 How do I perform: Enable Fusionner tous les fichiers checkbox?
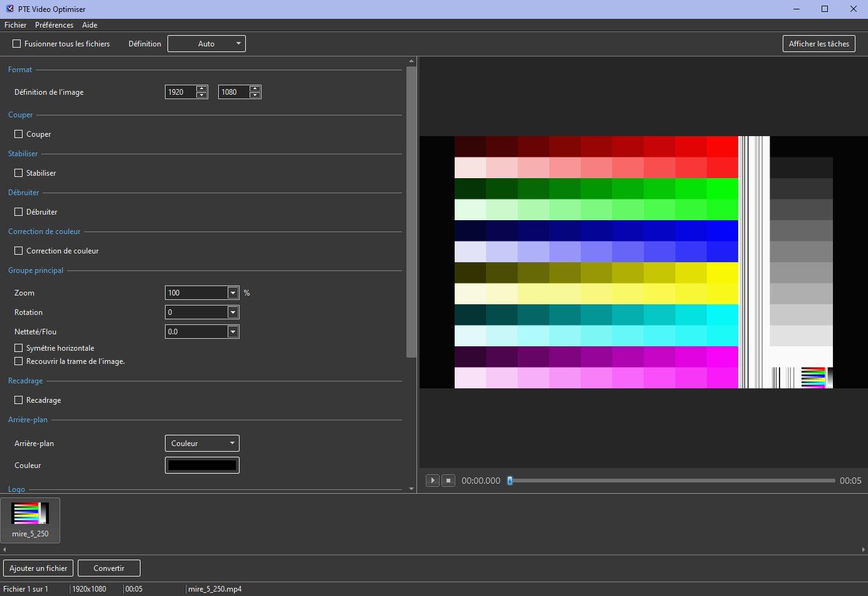click(x=17, y=44)
